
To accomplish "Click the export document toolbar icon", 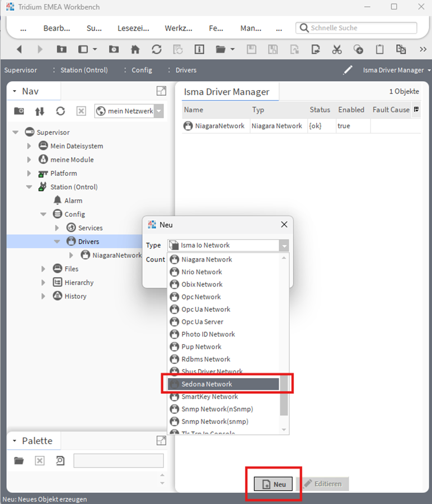I will pos(316,49).
